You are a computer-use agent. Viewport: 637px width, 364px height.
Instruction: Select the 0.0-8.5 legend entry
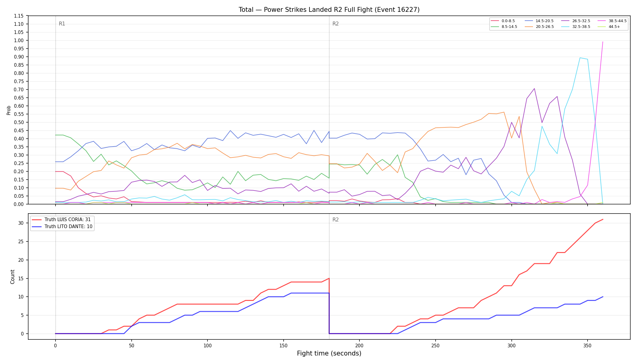point(503,21)
